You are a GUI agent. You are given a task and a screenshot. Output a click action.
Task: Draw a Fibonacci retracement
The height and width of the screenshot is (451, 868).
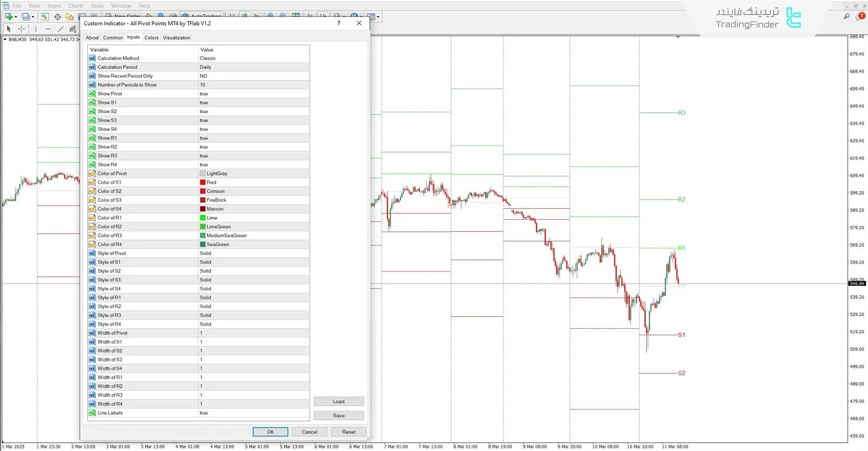coord(72,29)
